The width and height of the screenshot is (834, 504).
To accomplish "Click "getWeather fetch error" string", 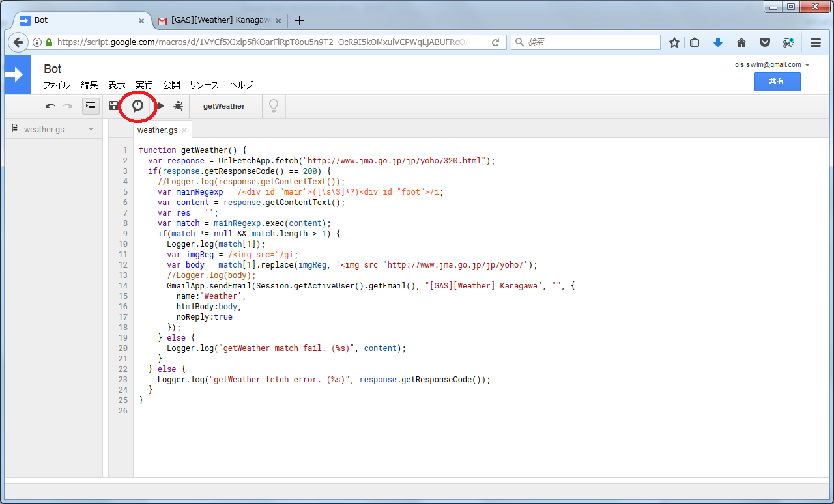I will pos(278,380).
